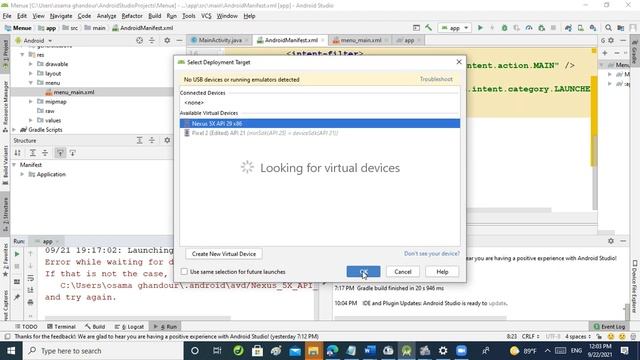The image size is (640, 360).
Task: Click Structure panel gear icon
Action: [x=167, y=140]
